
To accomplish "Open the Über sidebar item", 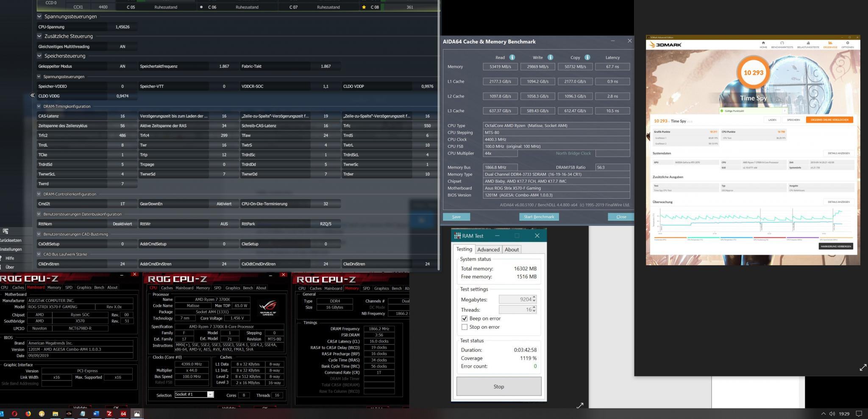I will pyautogui.click(x=10, y=267).
